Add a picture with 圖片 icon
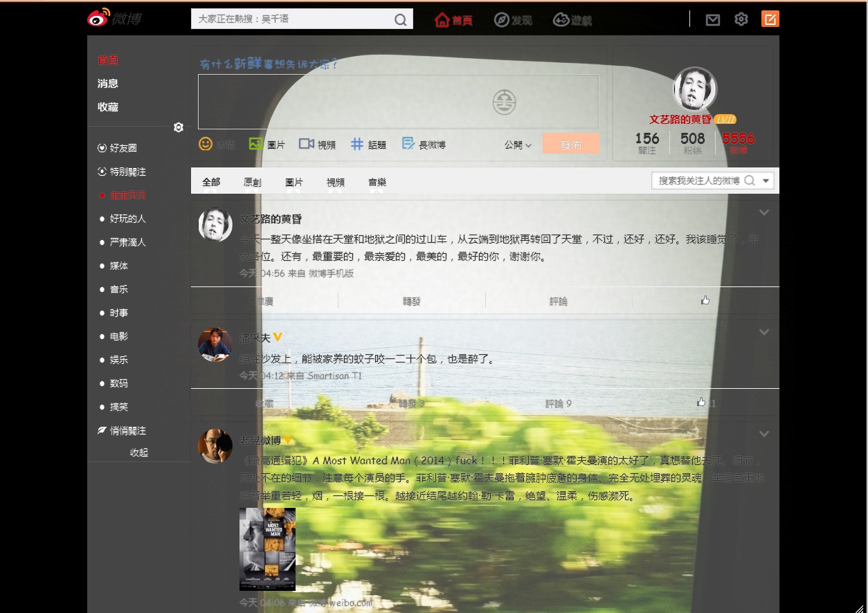The image size is (868, 613). pyautogui.click(x=256, y=144)
